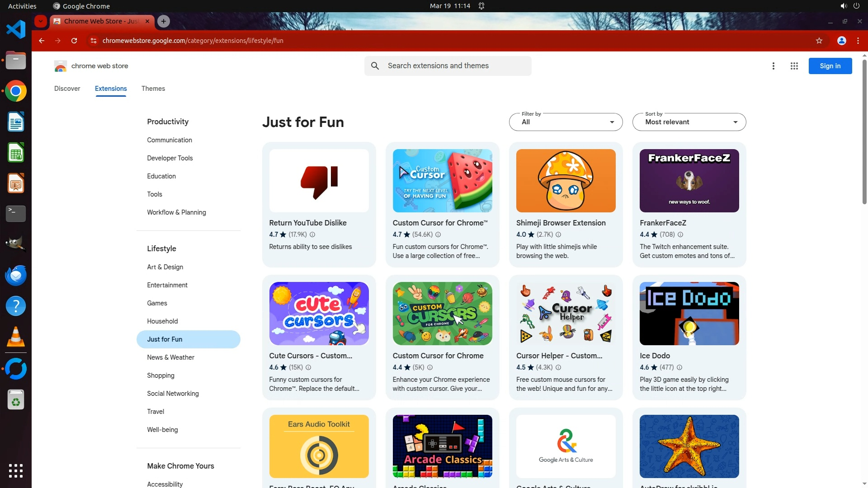Switch to the Themes tab

pyautogui.click(x=153, y=89)
